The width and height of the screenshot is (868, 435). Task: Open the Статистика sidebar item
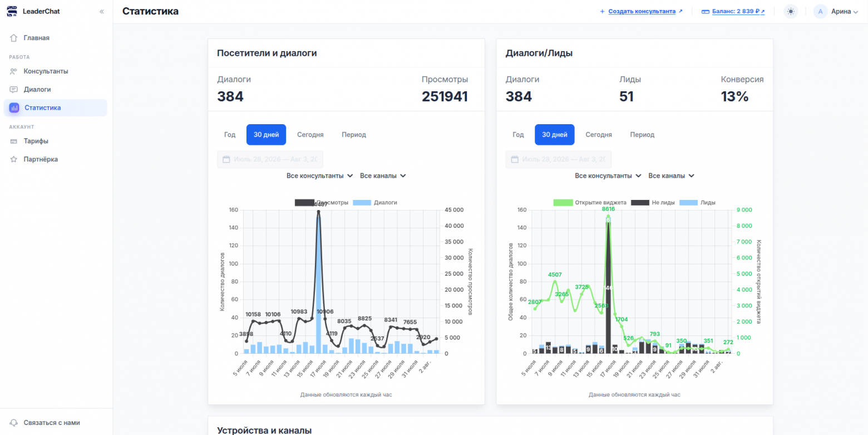(56, 107)
